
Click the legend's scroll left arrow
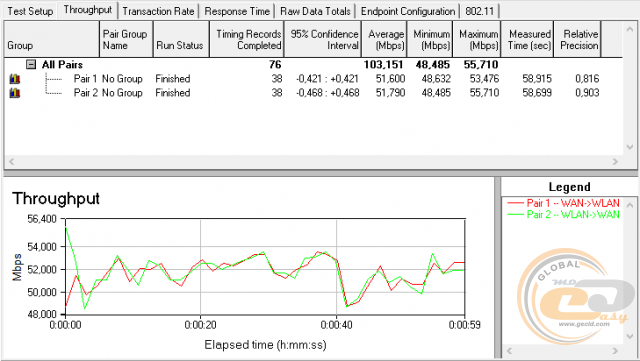(509, 351)
